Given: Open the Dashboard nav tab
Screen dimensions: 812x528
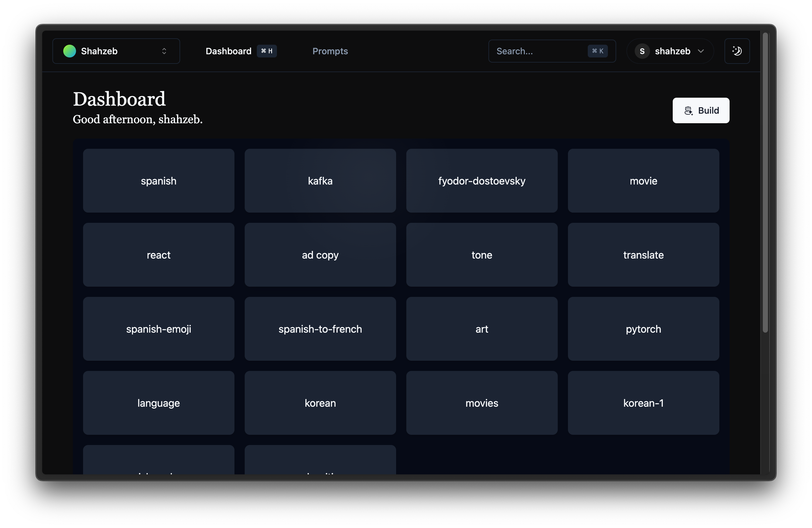Looking at the screenshot, I should [229, 51].
